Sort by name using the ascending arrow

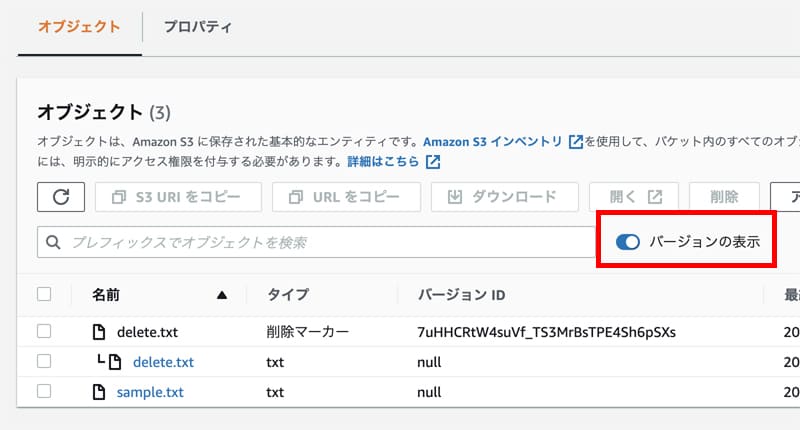[222, 295]
